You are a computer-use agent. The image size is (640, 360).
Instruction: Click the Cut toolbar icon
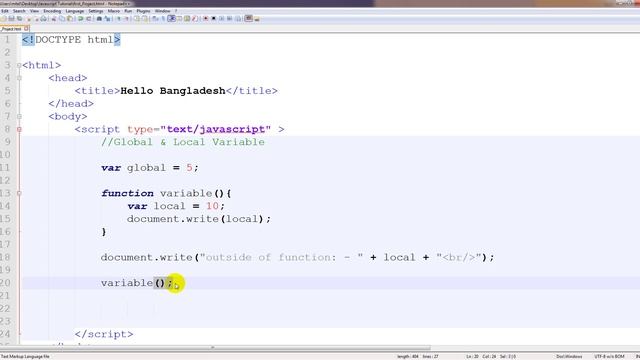54,18
